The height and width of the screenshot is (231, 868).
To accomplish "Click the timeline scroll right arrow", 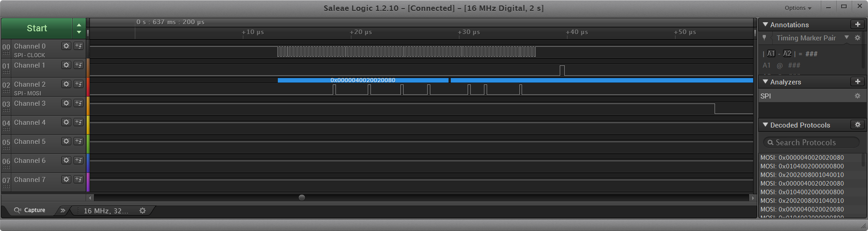I will tap(753, 197).
